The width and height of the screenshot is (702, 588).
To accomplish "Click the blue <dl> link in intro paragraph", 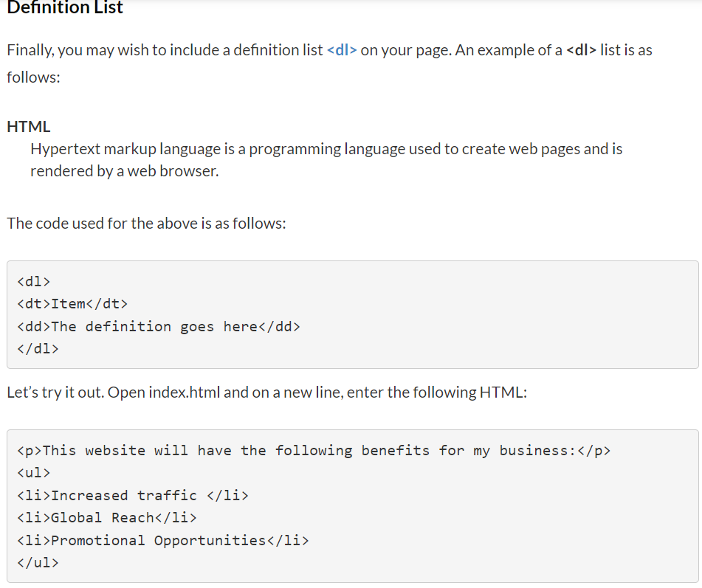I will coord(341,51).
